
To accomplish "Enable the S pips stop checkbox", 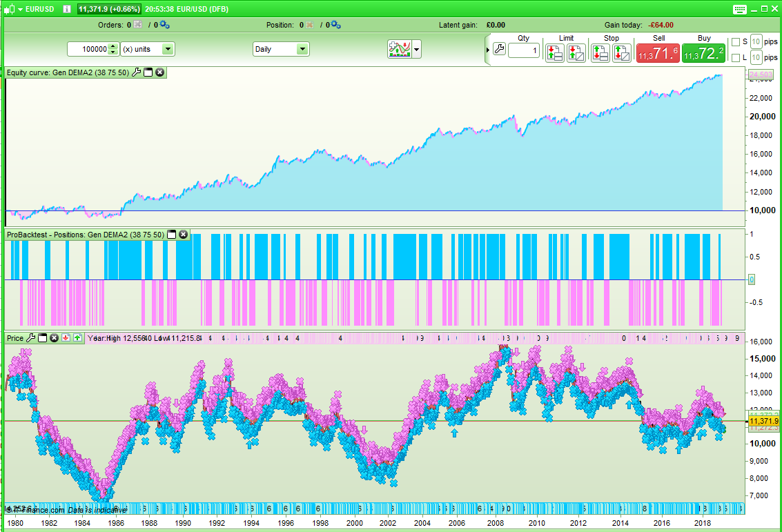I will [x=735, y=42].
